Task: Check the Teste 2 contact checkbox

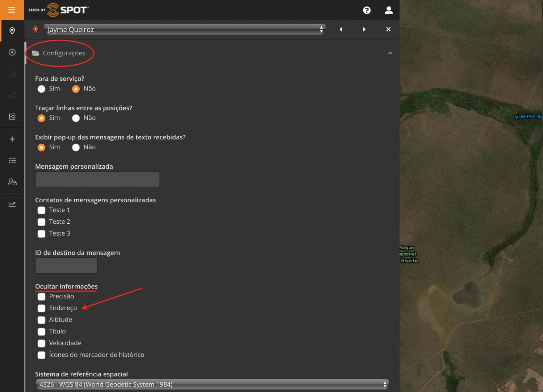Action: click(x=42, y=222)
